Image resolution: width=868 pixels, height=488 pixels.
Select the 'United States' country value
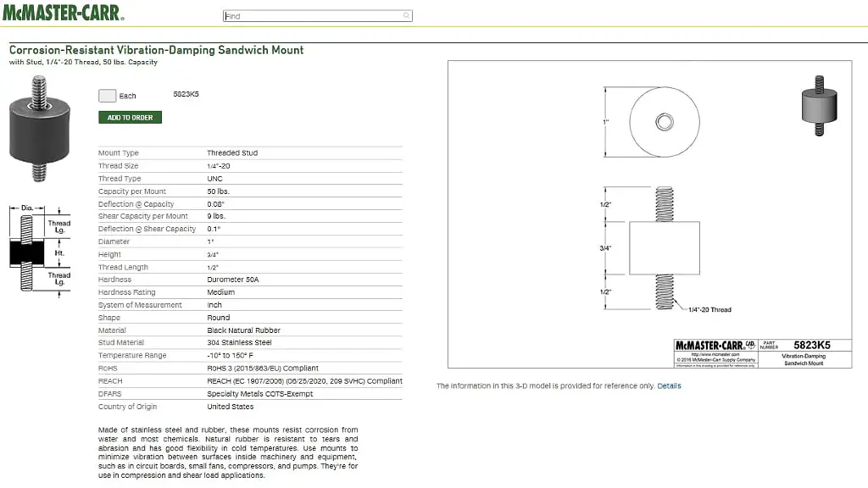tap(231, 406)
